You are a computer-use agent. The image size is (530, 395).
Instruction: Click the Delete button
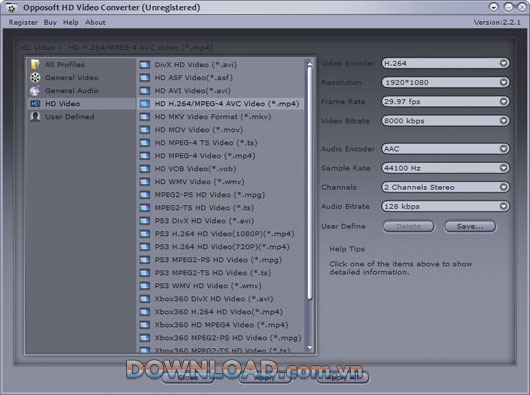(x=408, y=226)
